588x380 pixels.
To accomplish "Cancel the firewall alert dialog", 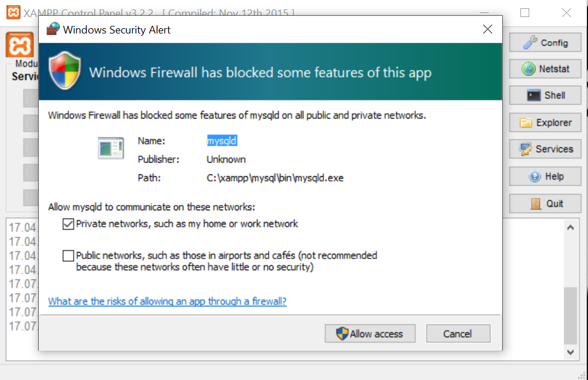I will (x=458, y=334).
